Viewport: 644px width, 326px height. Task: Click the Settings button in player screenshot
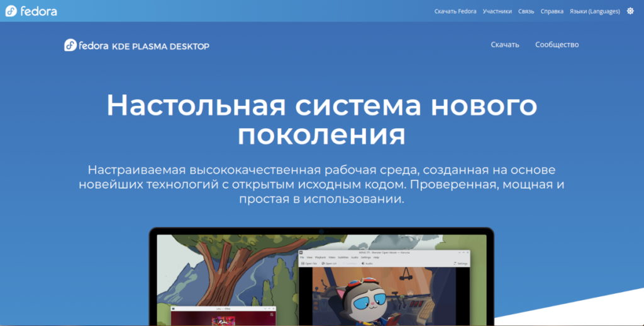[460, 263]
